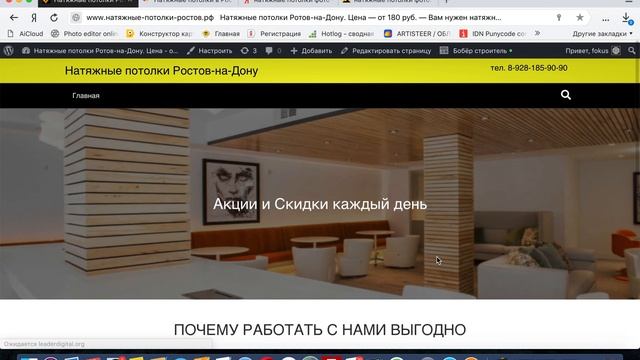Open the AiCloud bookmark
This screenshot has height=360, width=640.
click(x=25, y=33)
